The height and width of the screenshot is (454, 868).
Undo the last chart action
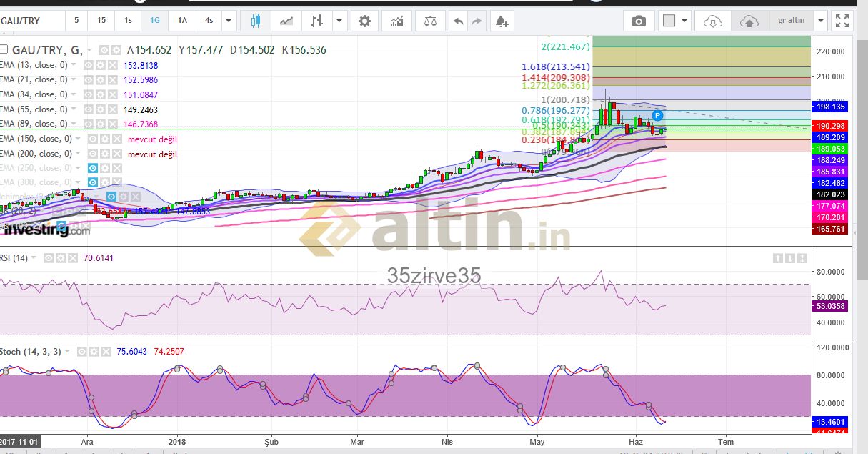click(458, 21)
